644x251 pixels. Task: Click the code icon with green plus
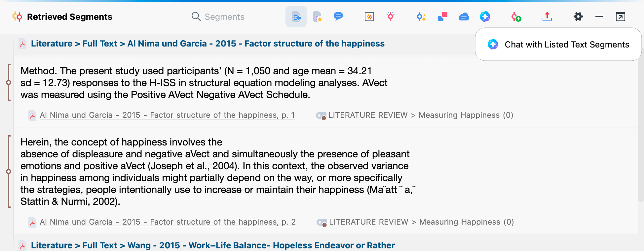pos(516,16)
